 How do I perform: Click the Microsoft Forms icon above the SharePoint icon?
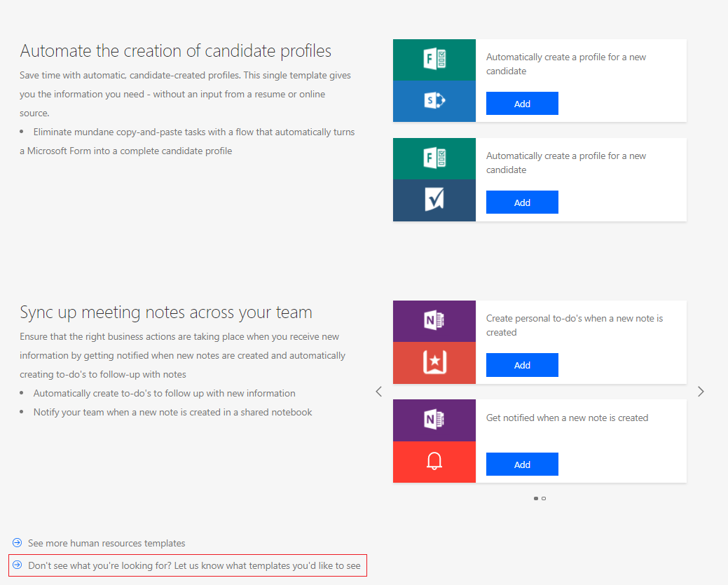point(434,60)
